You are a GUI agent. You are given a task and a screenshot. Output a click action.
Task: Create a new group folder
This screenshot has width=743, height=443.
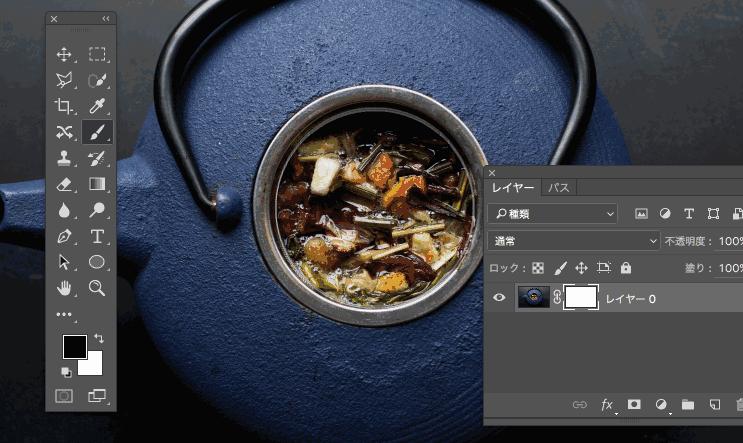tap(688, 405)
